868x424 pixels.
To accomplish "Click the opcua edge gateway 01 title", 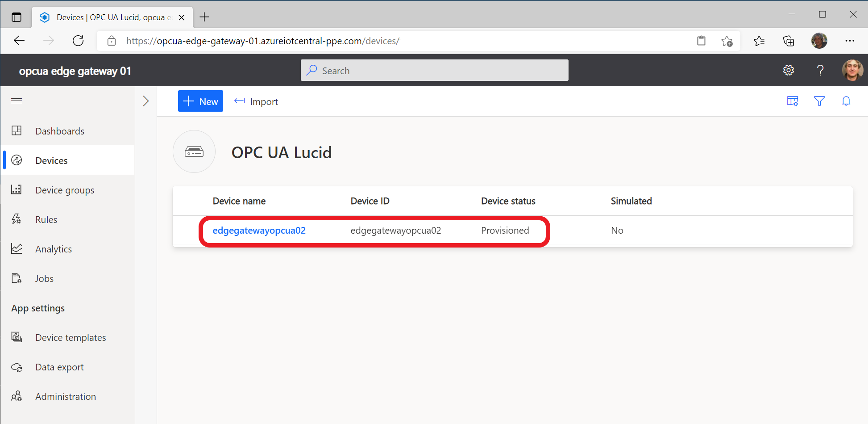I will (75, 71).
